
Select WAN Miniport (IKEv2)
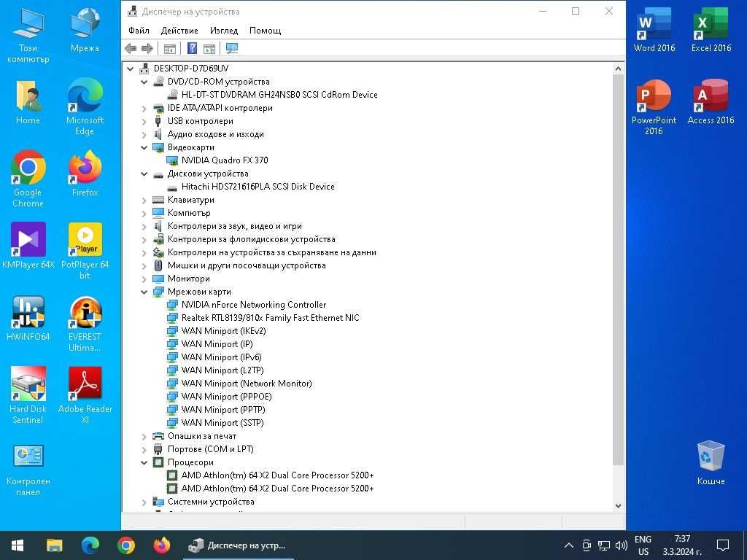pyautogui.click(x=223, y=331)
